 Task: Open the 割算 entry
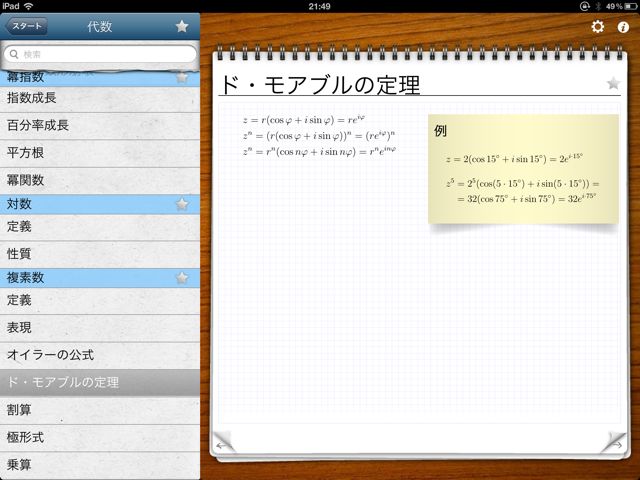100,410
